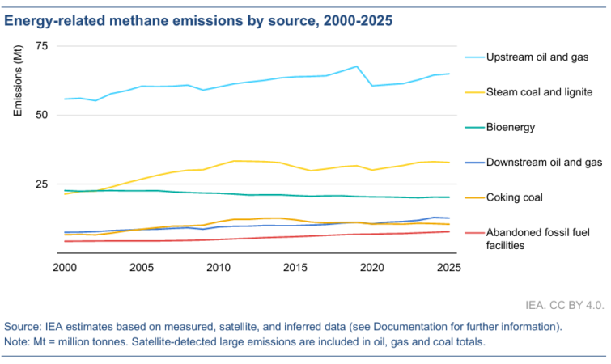The image size is (611, 364).
Task: Click the x-axis year 2000
Action: point(65,268)
